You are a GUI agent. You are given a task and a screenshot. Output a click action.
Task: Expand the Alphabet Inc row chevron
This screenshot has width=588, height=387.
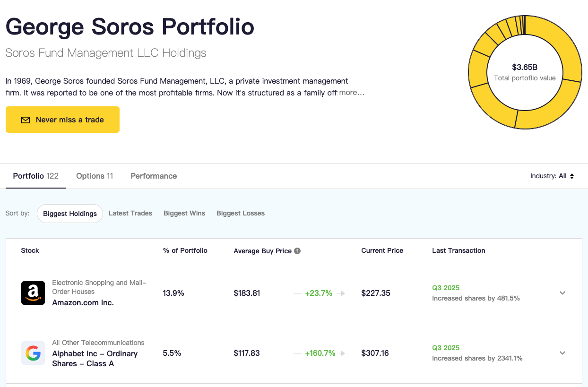tap(562, 353)
